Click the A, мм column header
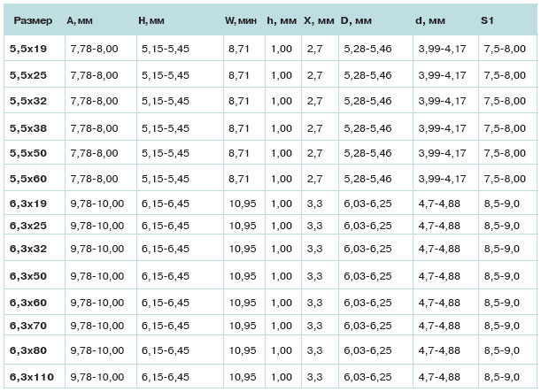 tap(80, 20)
